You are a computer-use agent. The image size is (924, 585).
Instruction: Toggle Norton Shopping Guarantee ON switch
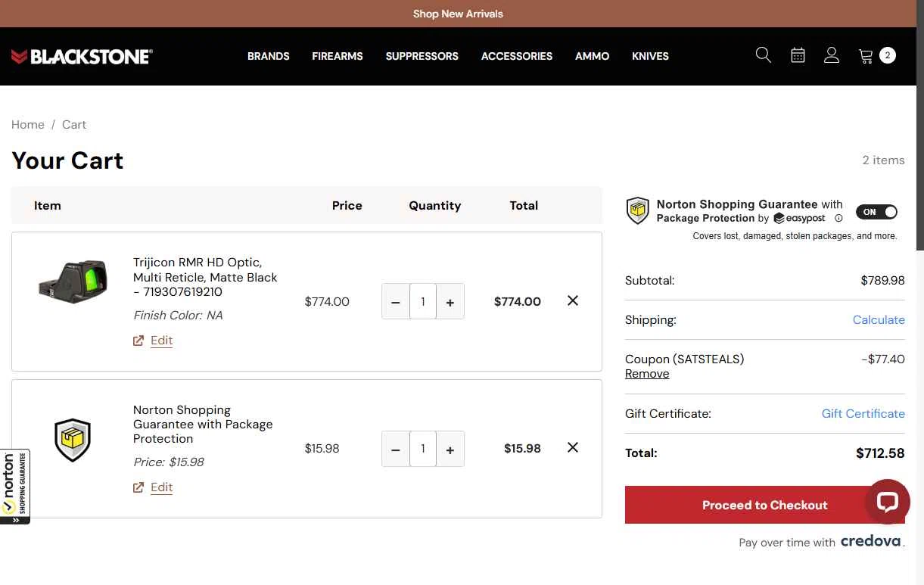pos(876,212)
